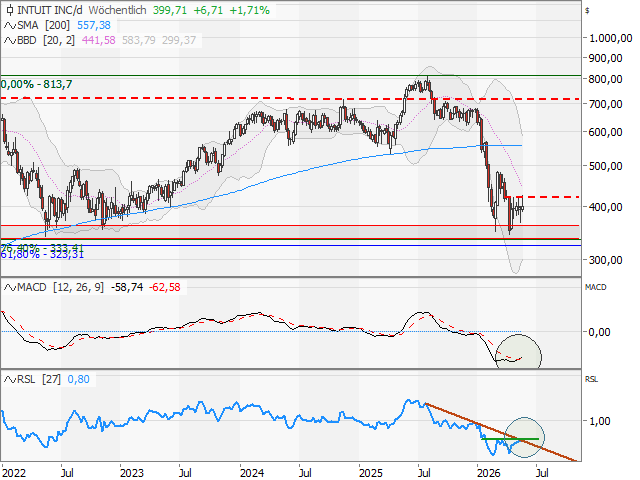
Task: Click the SMA value 557,38
Action: [94, 25]
